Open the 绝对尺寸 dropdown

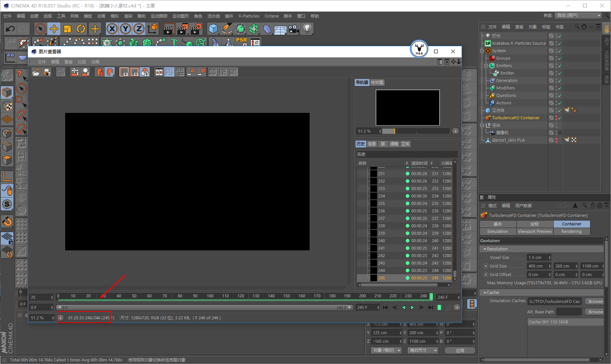tap(423, 350)
